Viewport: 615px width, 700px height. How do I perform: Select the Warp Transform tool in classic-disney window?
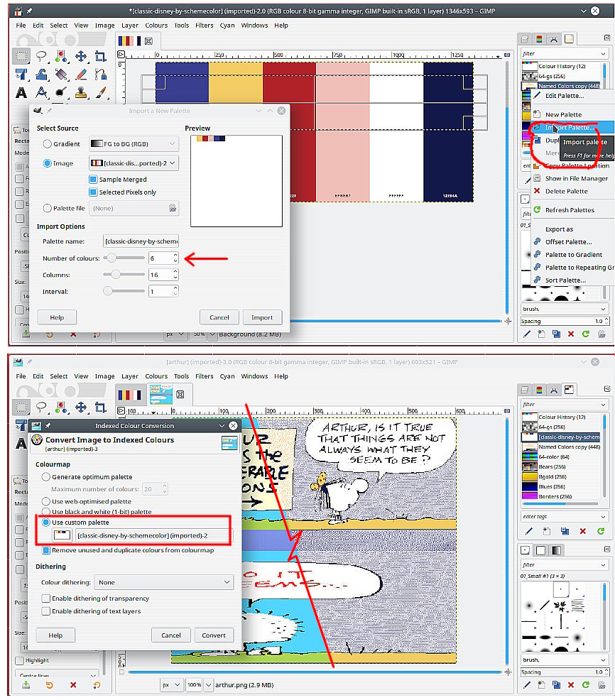(41, 74)
